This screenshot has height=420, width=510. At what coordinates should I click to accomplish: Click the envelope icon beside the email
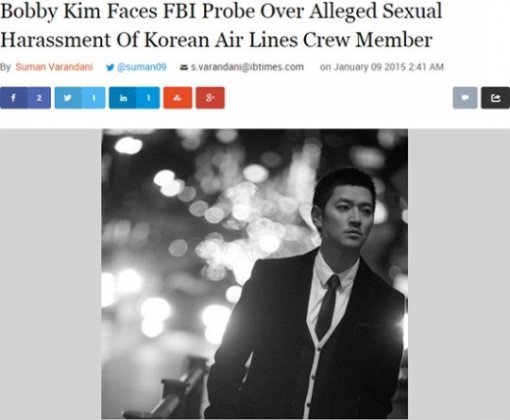pos(184,67)
